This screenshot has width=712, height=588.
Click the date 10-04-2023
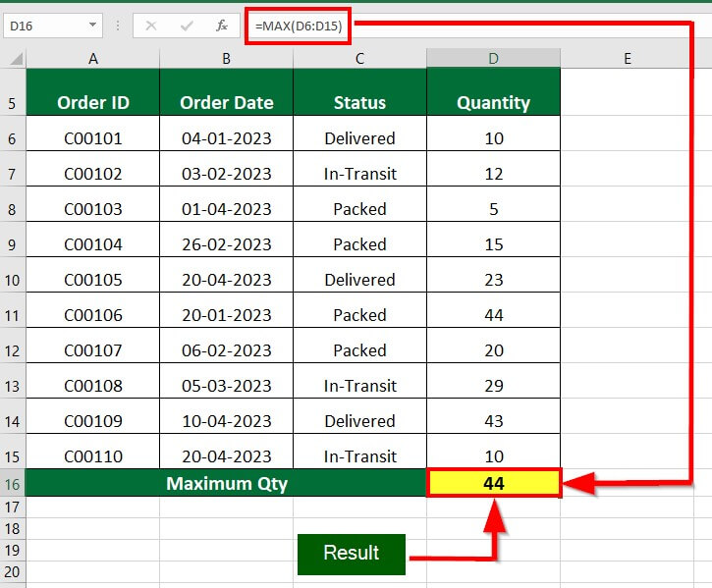click(226, 416)
